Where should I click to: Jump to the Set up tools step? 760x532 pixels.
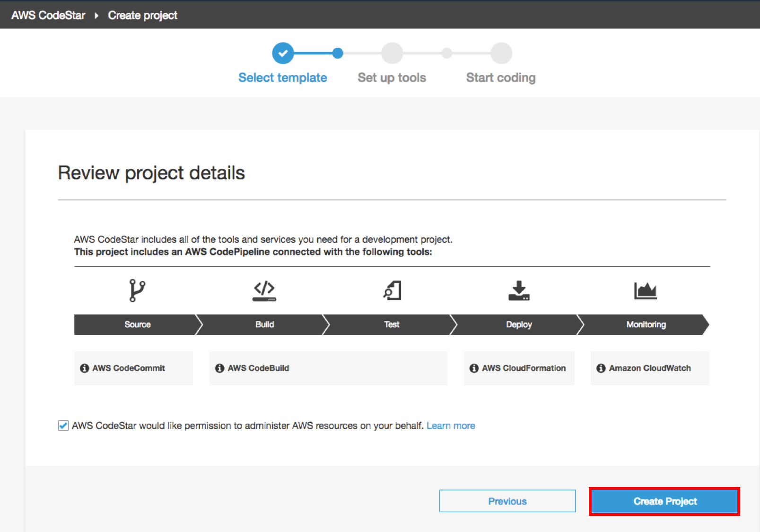coord(392,53)
